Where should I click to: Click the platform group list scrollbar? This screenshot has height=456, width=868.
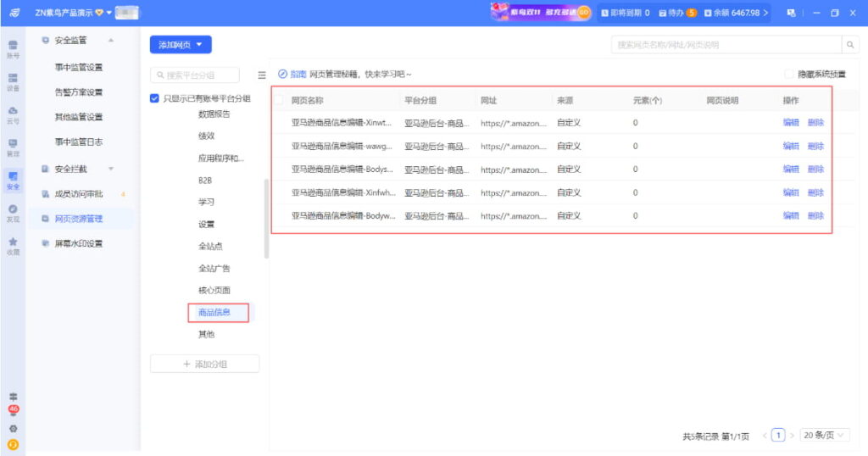[266, 219]
